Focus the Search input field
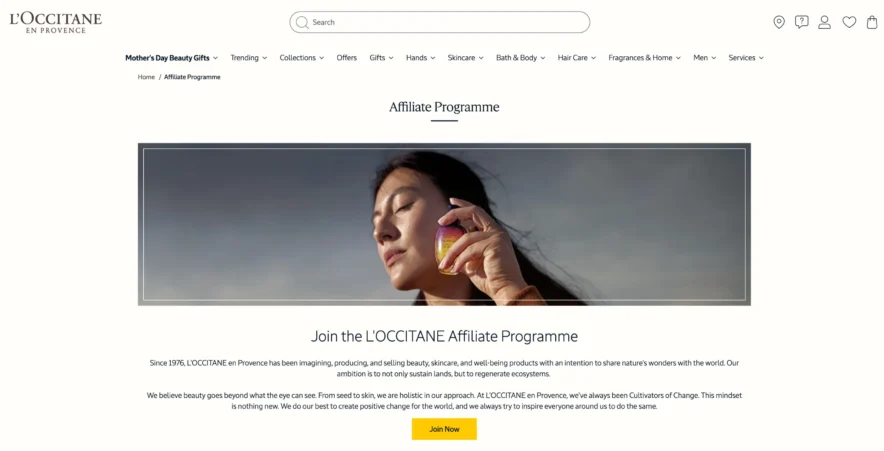 440,23
